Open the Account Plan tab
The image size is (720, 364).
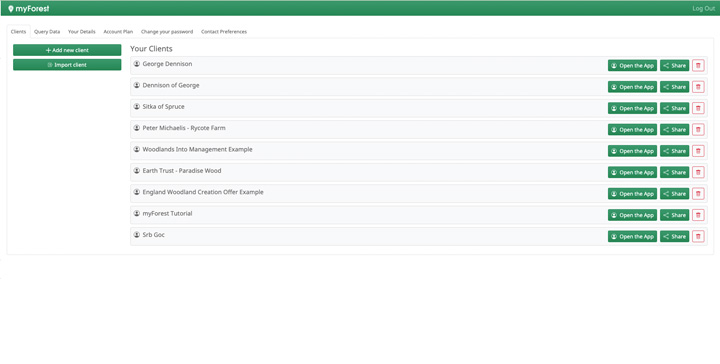(x=118, y=32)
